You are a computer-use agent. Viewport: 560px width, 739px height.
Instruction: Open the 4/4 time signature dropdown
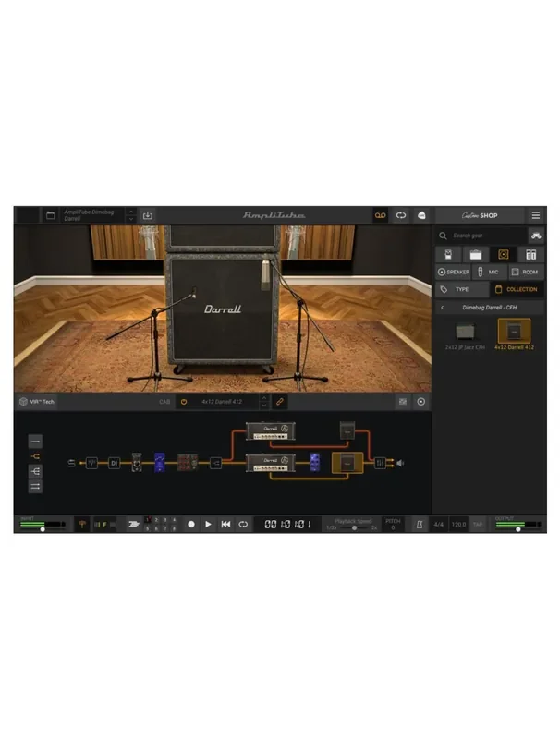tap(438, 524)
